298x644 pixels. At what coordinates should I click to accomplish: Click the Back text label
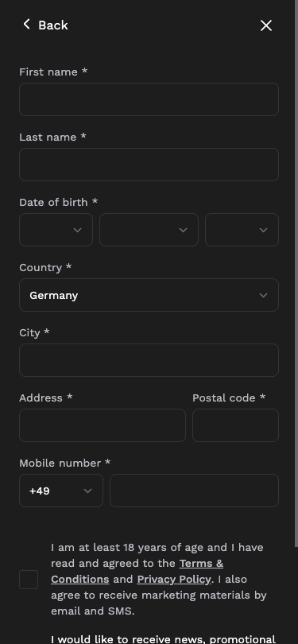(53, 25)
